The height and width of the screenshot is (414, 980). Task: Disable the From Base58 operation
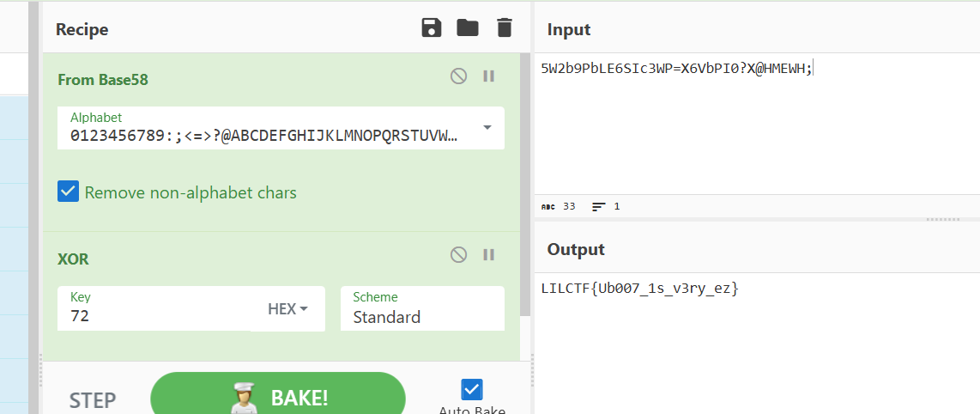point(459,76)
